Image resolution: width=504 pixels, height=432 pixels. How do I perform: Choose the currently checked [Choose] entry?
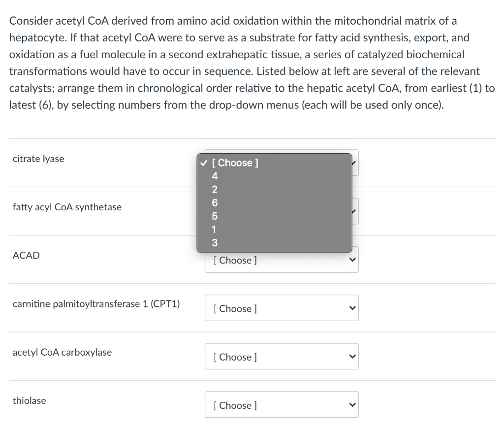click(x=235, y=163)
